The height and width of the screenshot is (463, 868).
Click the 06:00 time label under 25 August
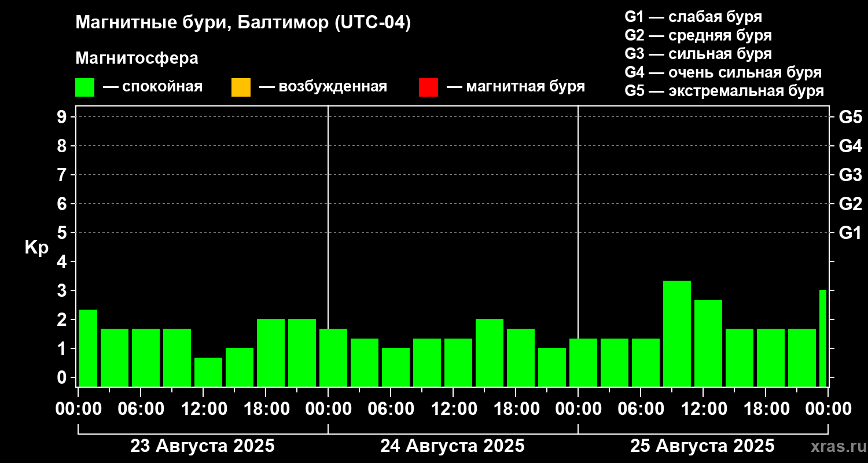click(x=641, y=409)
